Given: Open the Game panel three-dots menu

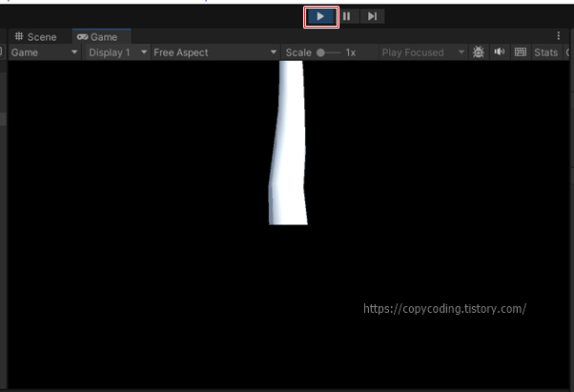Looking at the screenshot, I should pos(558,36).
